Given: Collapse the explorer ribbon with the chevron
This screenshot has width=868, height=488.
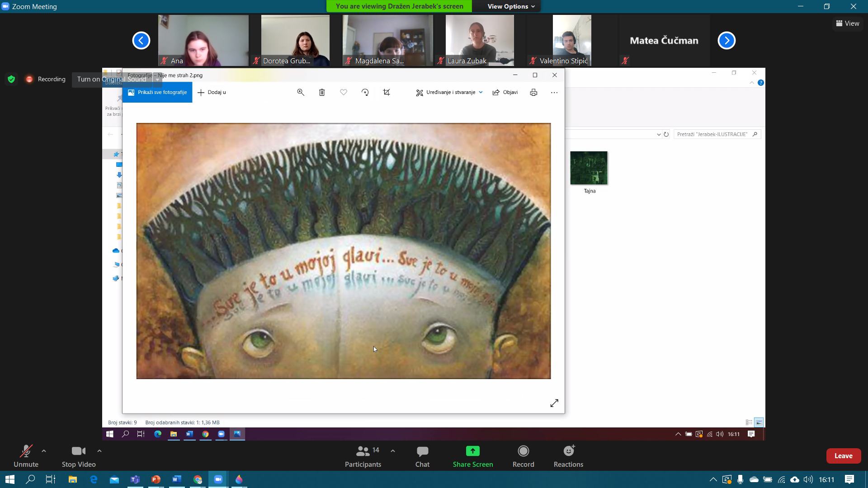Looking at the screenshot, I should pyautogui.click(x=752, y=83).
